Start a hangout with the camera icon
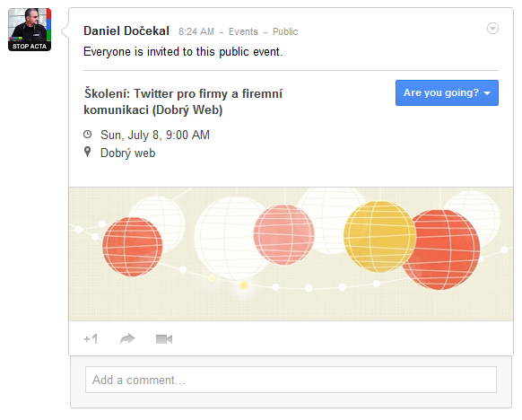This screenshot has width=522, height=420. click(164, 339)
